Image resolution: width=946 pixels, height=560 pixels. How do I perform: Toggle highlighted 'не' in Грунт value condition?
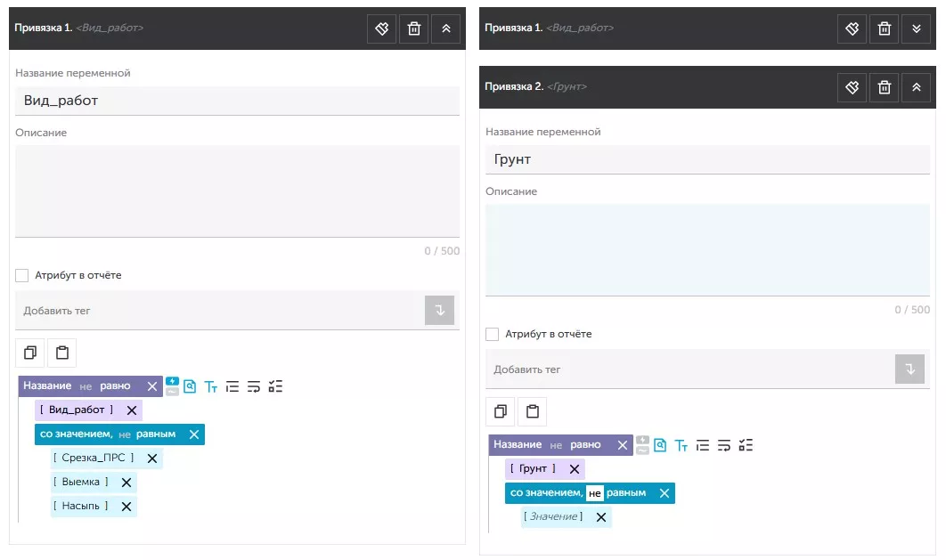click(594, 493)
